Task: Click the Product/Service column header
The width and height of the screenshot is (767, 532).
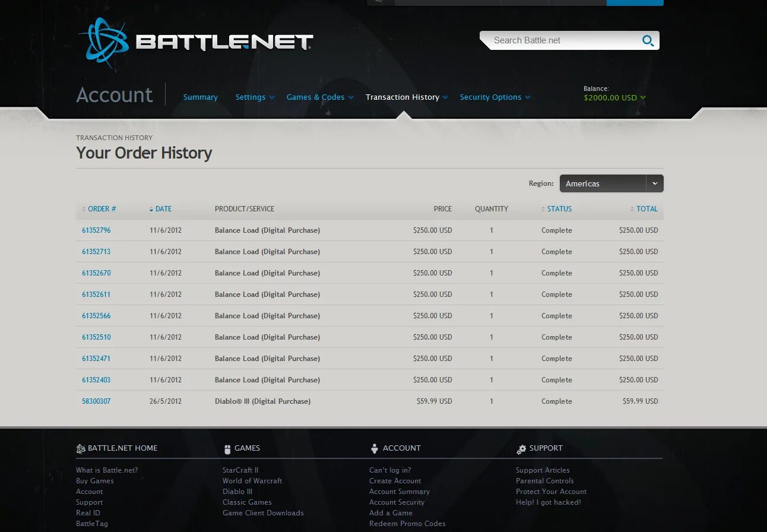Action: click(245, 209)
